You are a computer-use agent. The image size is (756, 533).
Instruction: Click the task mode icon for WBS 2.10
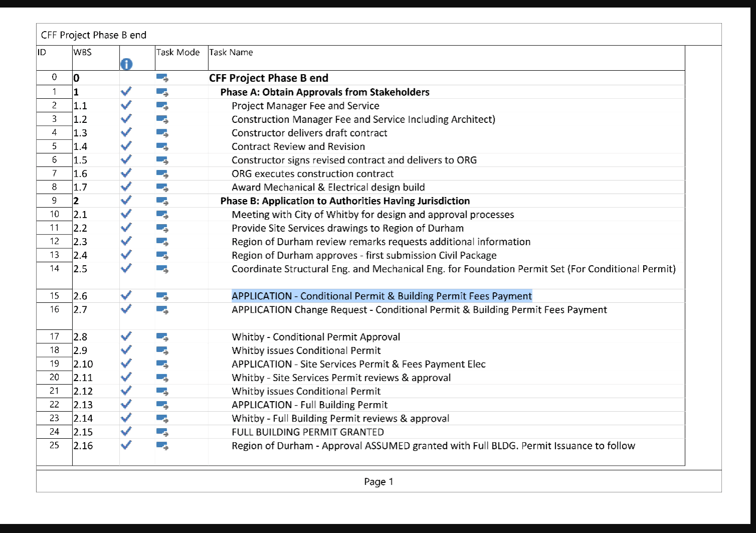pyautogui.click(x=162, y=364)
